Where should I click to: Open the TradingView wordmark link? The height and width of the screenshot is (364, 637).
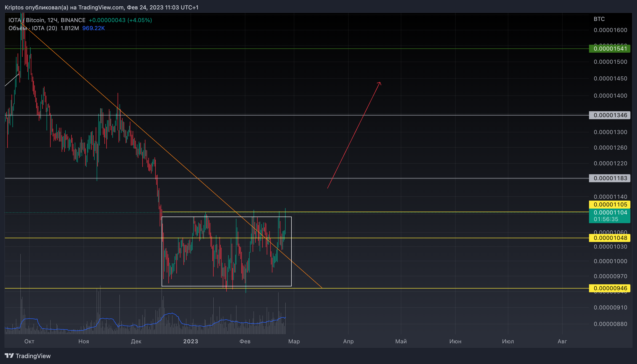(x=33, y=356)
